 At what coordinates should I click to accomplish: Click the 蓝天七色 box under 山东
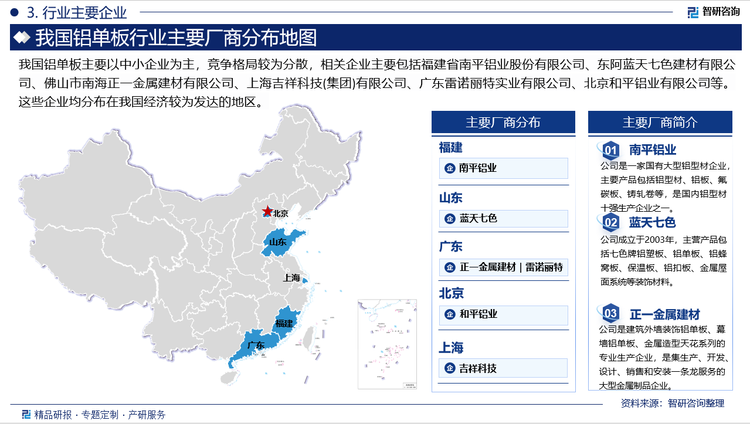click(x=504, y=219)
